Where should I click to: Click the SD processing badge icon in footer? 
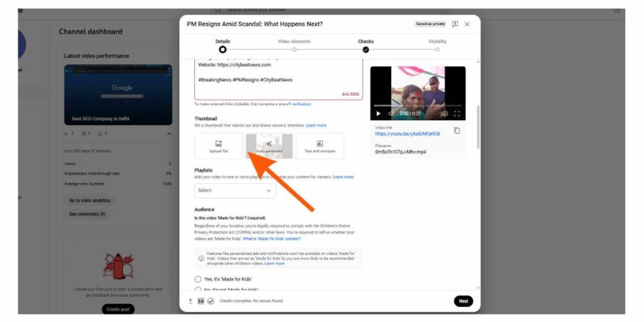pos(201,301)
